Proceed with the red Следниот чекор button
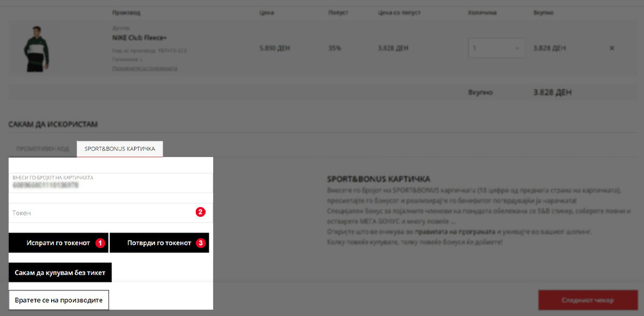Image resolution: width=644 pixels, height=316 pixels. [x=587, y=300]
